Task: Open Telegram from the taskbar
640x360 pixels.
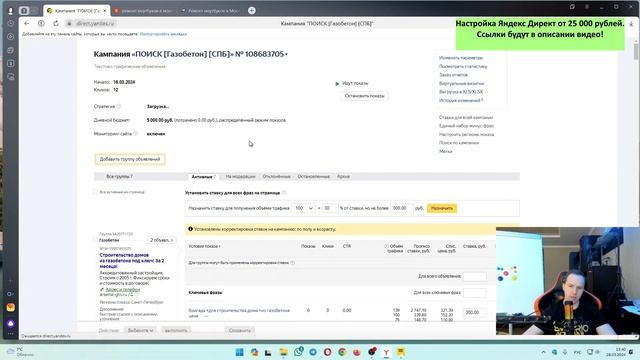Action: [x=313, y=352]
